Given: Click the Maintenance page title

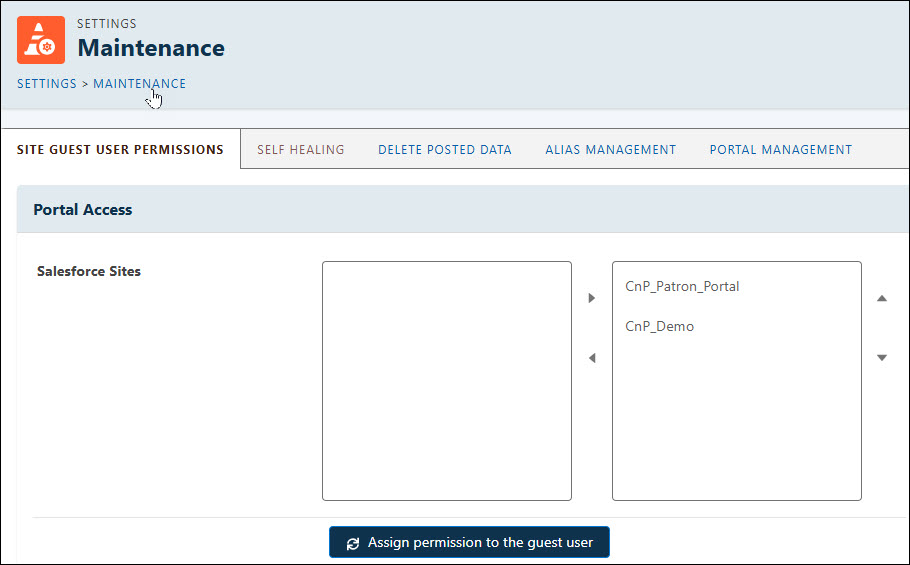Looking at the screenshot, I should pyautogui.click(x=151, y=48).
